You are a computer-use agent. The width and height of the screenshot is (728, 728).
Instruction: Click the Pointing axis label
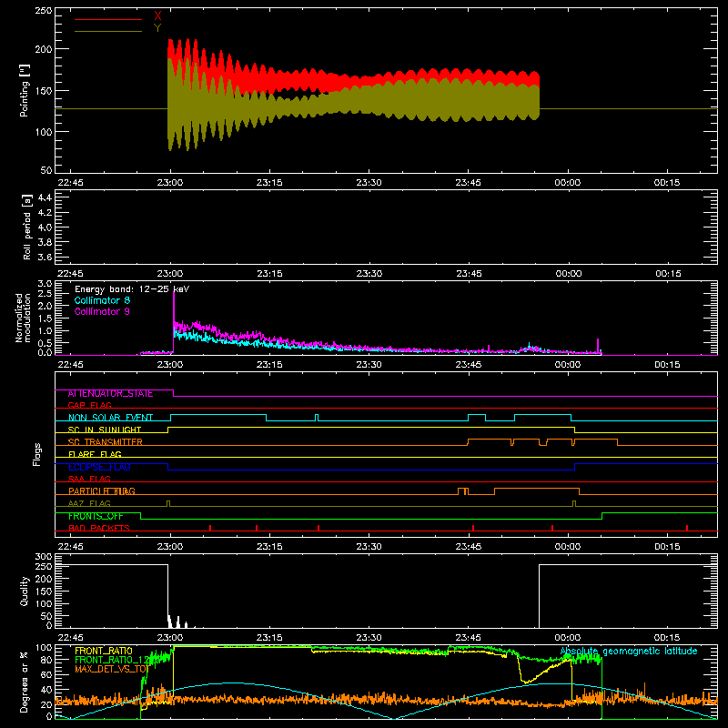pos(25,90)
